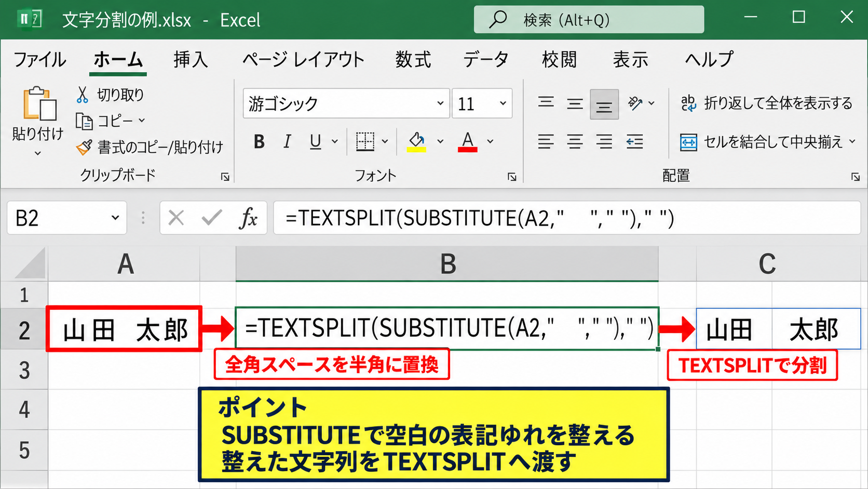Click the Name Box showing B2

67,218
